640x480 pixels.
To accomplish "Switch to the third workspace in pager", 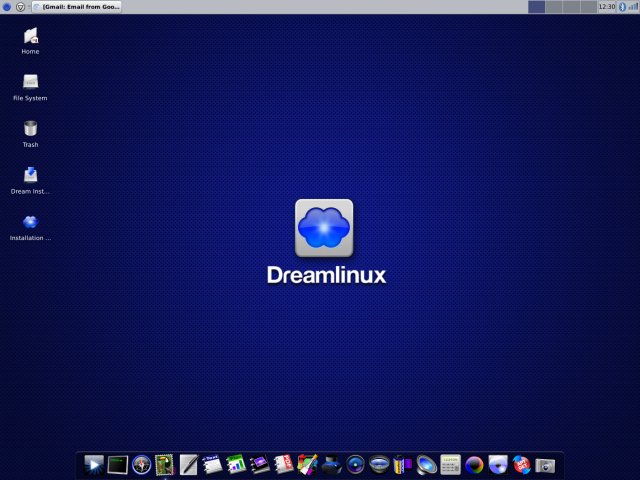I will click(571, 7).
